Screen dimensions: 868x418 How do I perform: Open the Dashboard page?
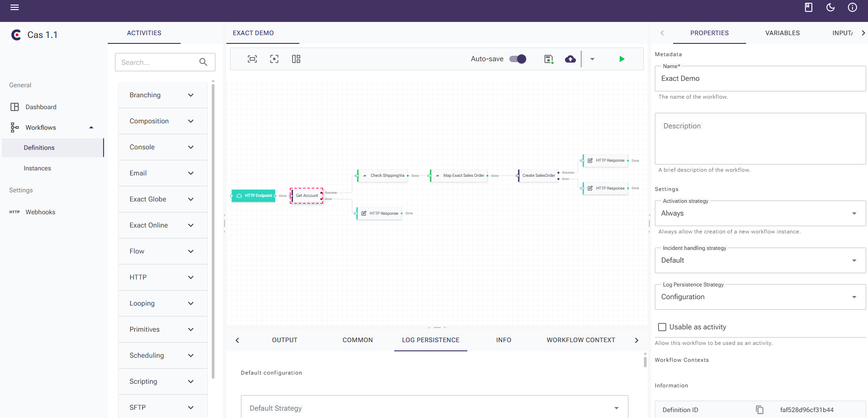coord(41,107)
